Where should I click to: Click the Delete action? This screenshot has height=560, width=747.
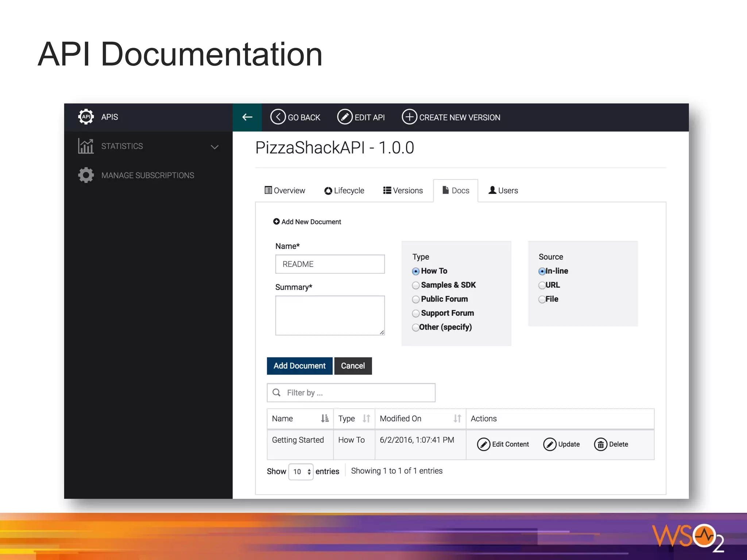point(611,444)
